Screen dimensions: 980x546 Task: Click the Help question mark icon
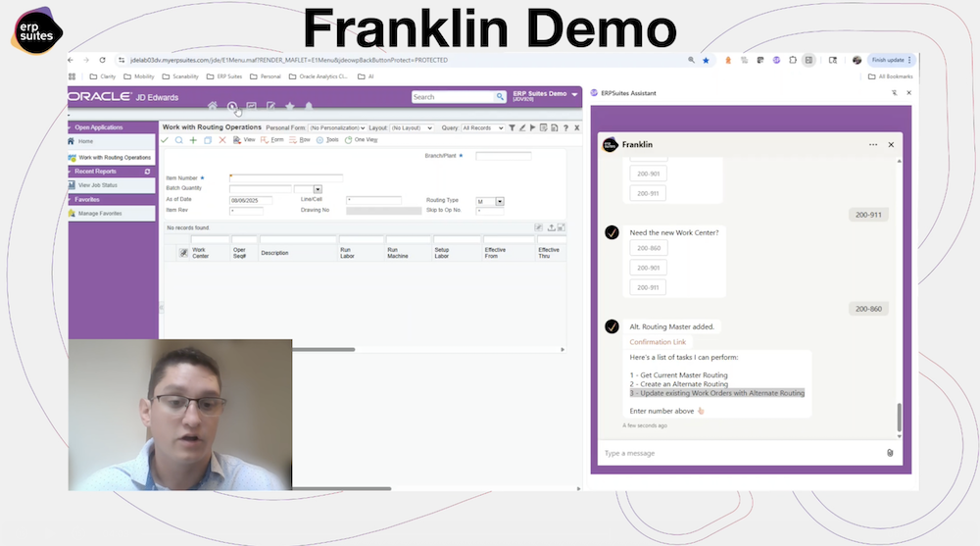(x=565, y=127)
